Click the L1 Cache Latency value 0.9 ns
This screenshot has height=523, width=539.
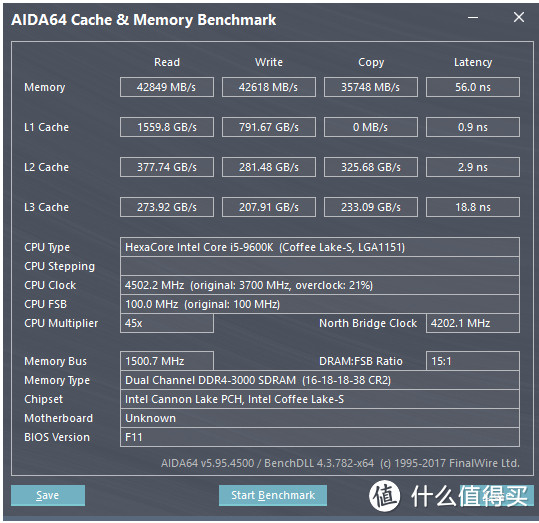[x=473, y=127]
